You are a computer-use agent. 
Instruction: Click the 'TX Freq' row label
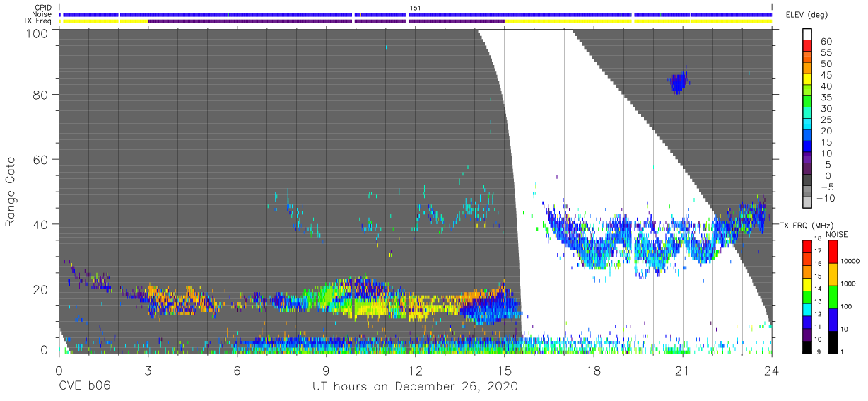pyautogui.click(x=38, y=21)
